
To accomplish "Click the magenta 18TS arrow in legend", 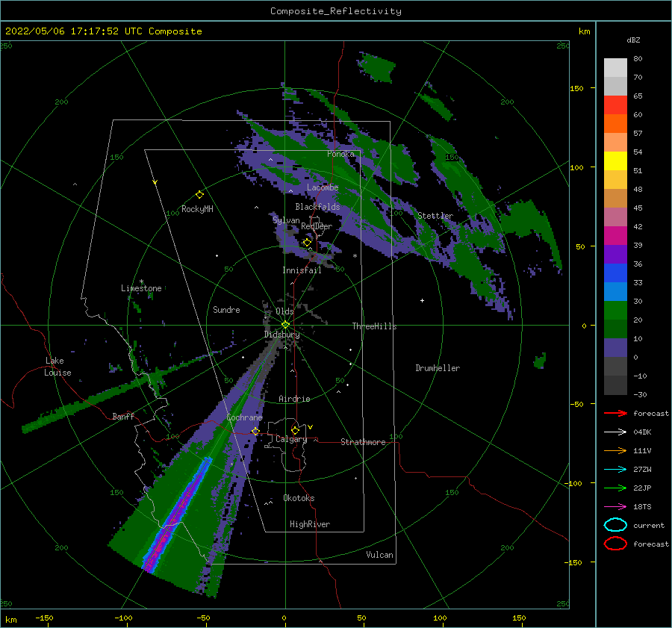I will point(615,506).
